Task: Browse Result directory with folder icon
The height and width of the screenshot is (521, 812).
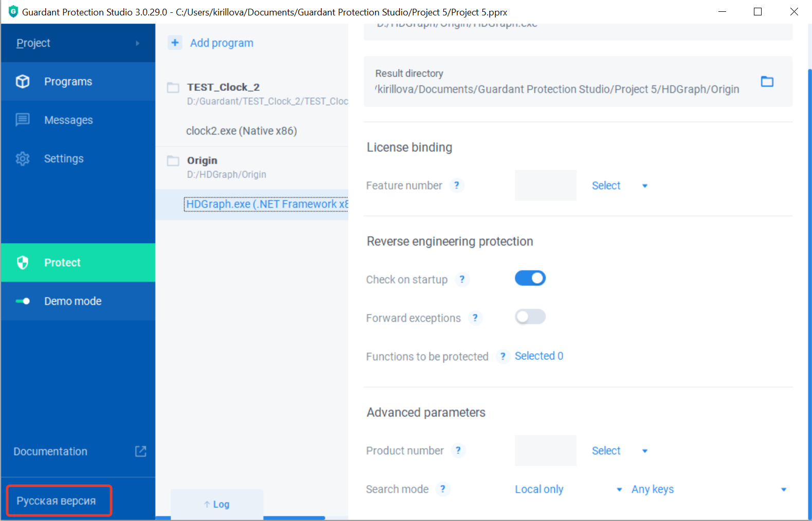Action: pos(767,82)
